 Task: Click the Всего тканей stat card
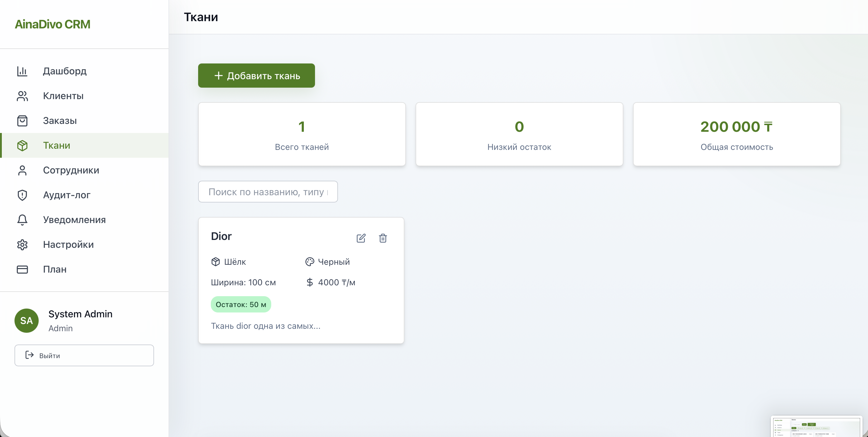click(x=302, y=134)
